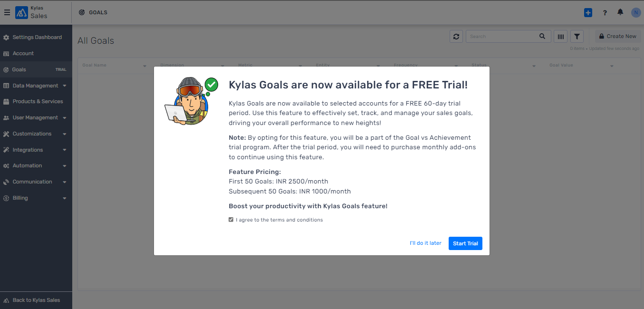
Task: Open Customizations menu label
Action: (x=32, y=134)
